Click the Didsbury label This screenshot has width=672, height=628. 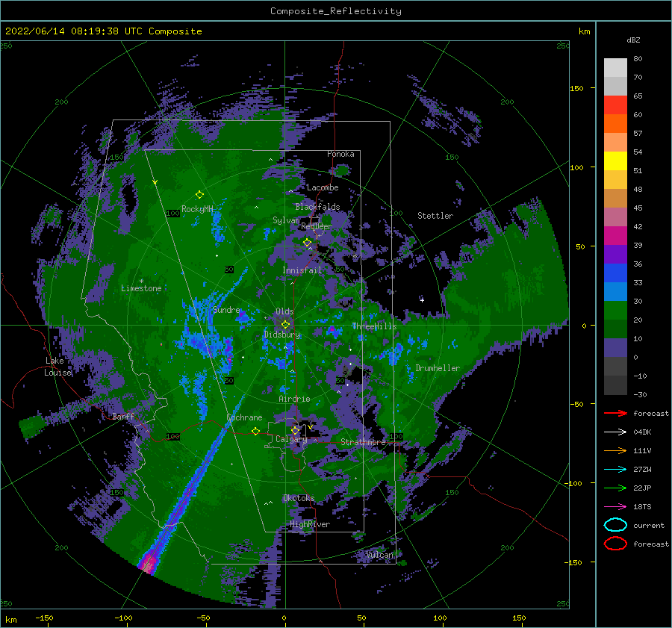pyautogui.click(x=282, y=335)
